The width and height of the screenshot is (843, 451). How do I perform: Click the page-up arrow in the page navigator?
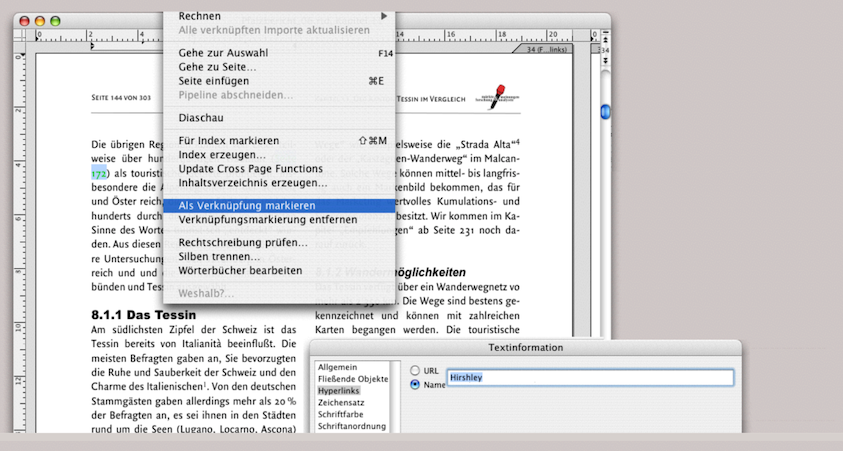coord(604,37)
